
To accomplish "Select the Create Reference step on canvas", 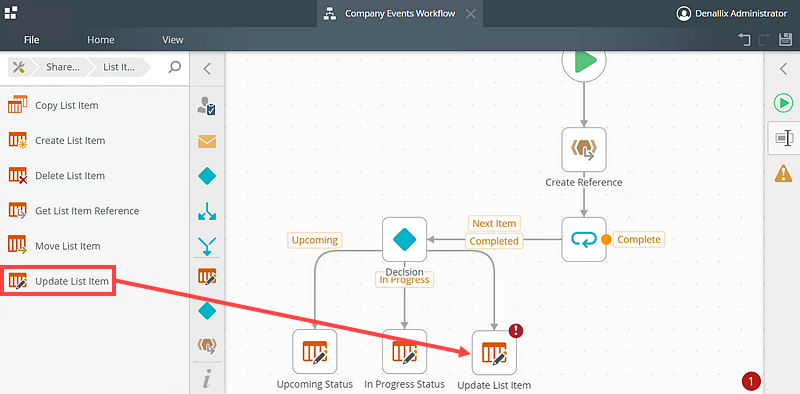I will (584, 150).
